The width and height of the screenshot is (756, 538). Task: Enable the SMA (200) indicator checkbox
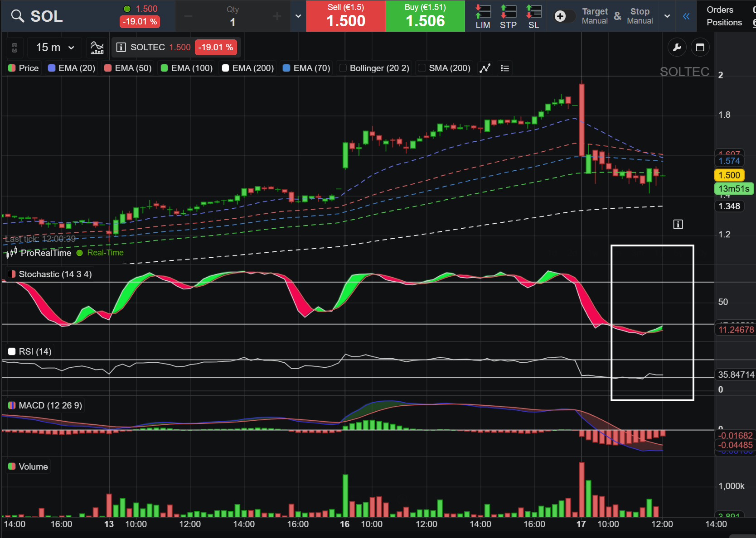pyautogui.click(x=422, y=68)
